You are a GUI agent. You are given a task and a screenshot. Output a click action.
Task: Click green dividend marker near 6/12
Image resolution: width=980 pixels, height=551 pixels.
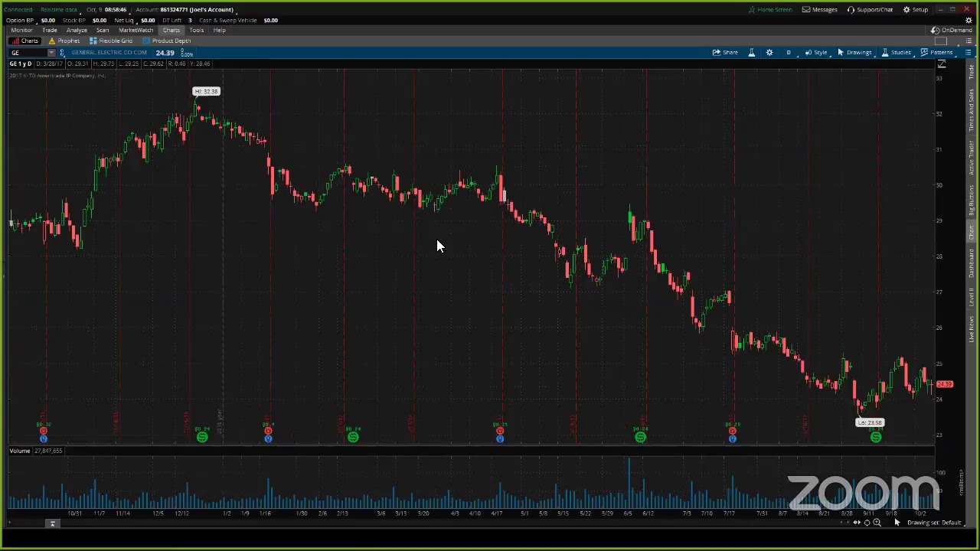tap(640, 436)
